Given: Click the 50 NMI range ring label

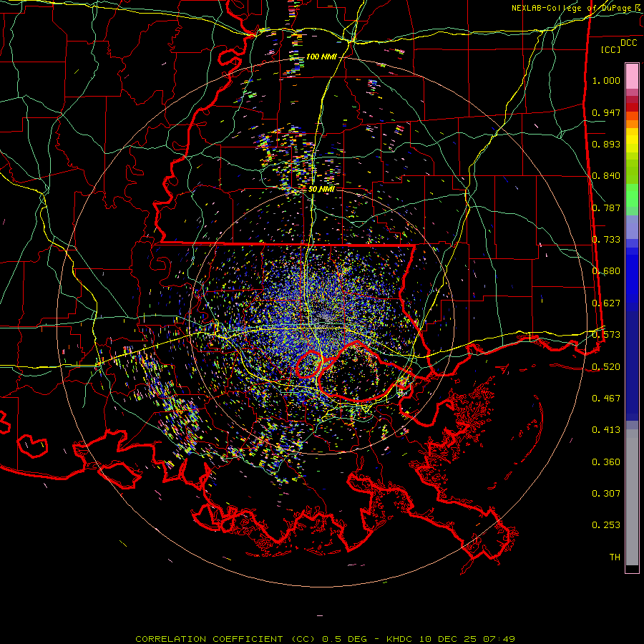Looking at the screenshot, I should pyautogui.click(x=321, y=189).
